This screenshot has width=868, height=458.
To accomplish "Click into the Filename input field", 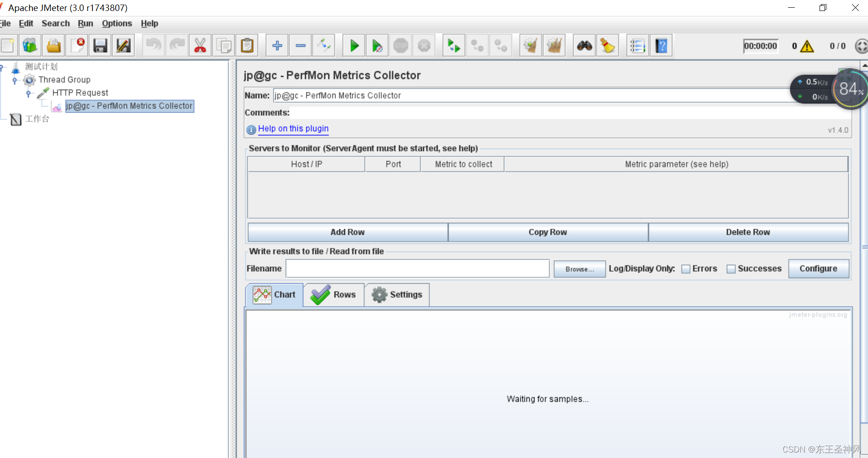I will [x=417, y=269].
